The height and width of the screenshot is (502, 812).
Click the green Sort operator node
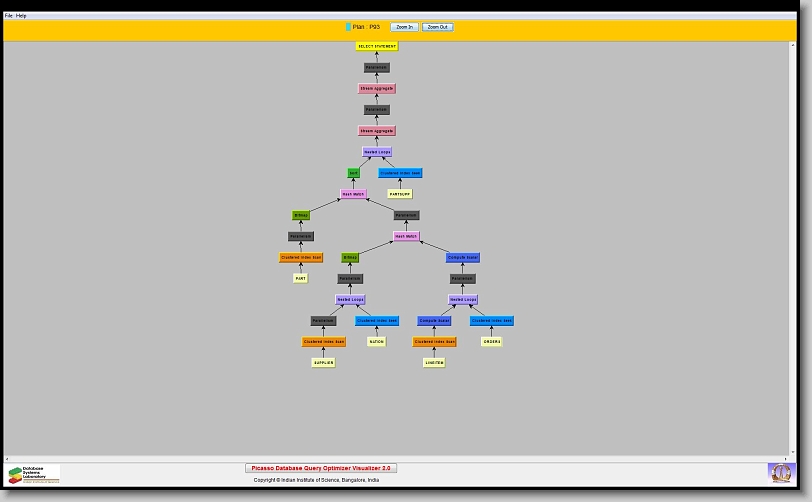(x=353, y=173)
